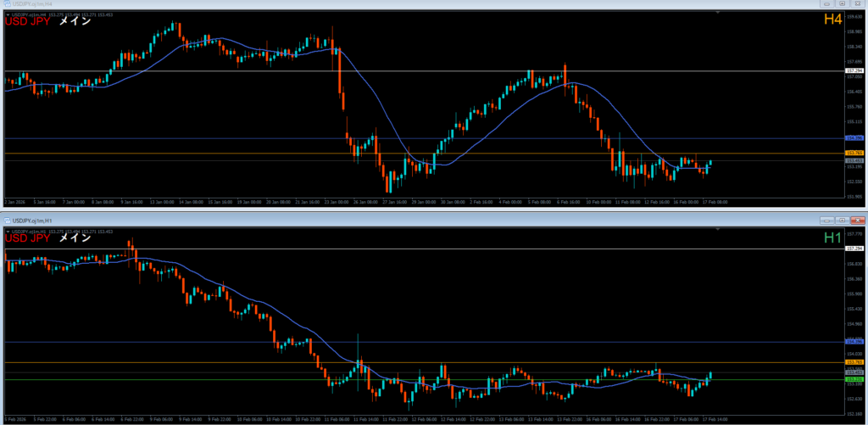Minimize the H1 chart window
The image size is (868, 425).
[827, 221]
